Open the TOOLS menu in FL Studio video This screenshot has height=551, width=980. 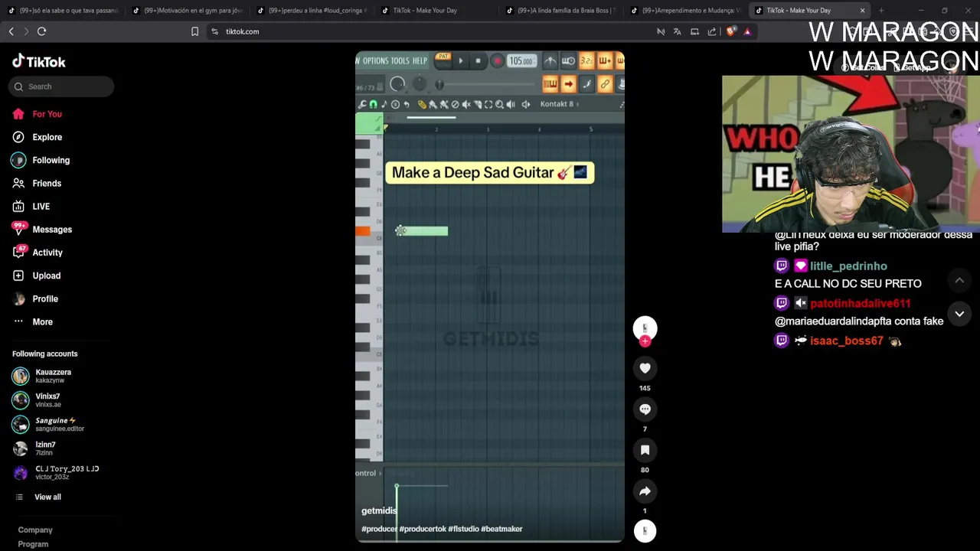tap(400, 60)
